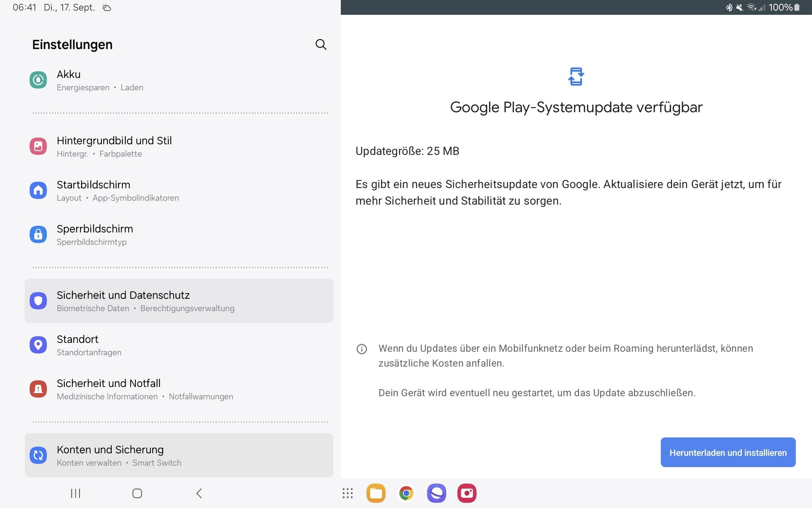This screenshot has width=812, height=508.
Task: Launch the yellow files app in taskbar
Action: [x=376, y=493]
